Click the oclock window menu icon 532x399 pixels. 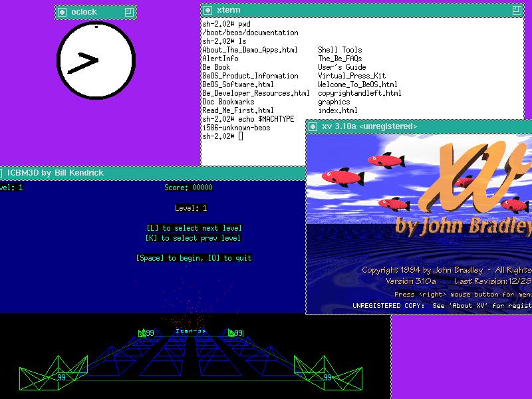point(62,12)
